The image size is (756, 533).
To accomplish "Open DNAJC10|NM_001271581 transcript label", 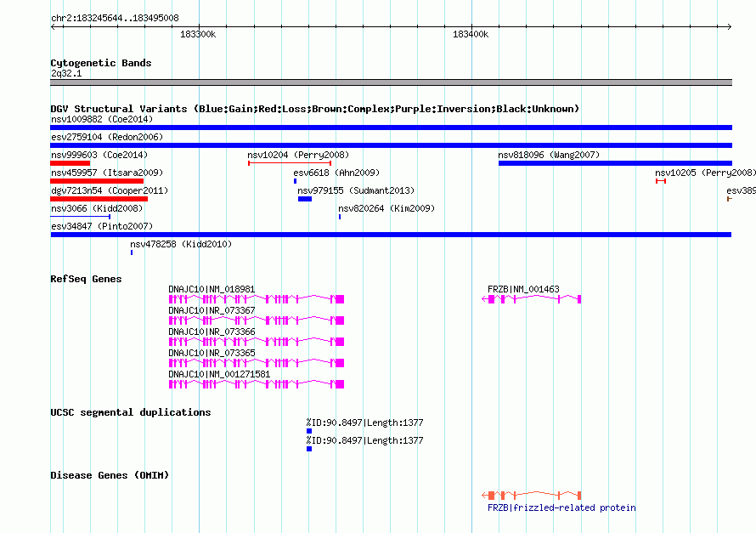I will 219,374.
